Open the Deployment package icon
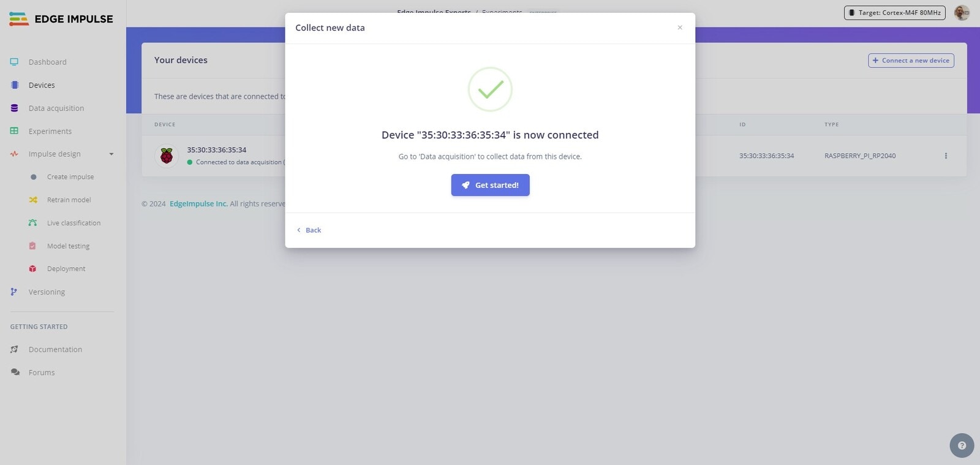Image resolution: width=980 pixels, height=465 pixels. pyautogui.click(x=32, y=269)
